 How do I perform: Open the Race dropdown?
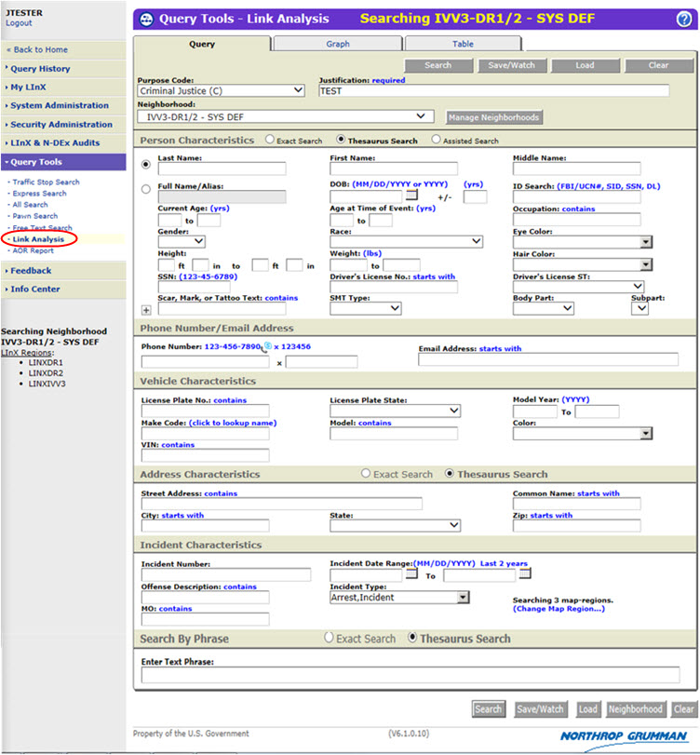click(407, 241)
